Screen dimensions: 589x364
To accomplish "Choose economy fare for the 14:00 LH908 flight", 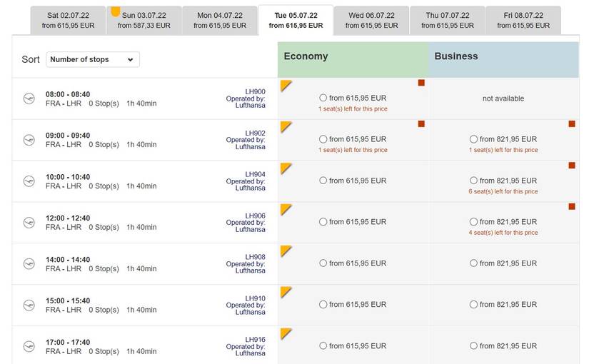I will click(323, 263).
